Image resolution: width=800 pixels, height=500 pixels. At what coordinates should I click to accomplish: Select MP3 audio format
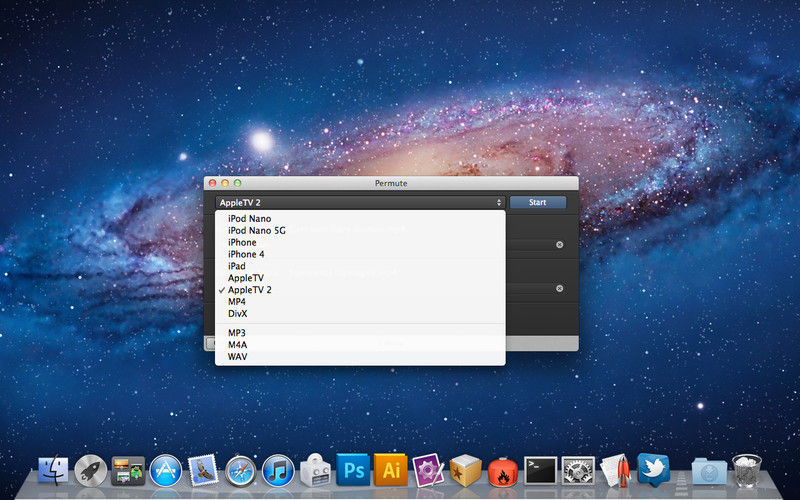360,333
